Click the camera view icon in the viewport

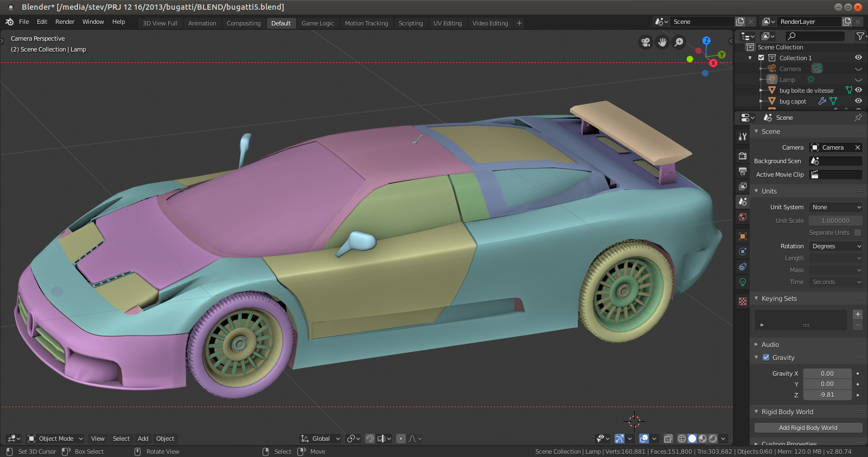(x=646, y=42)
